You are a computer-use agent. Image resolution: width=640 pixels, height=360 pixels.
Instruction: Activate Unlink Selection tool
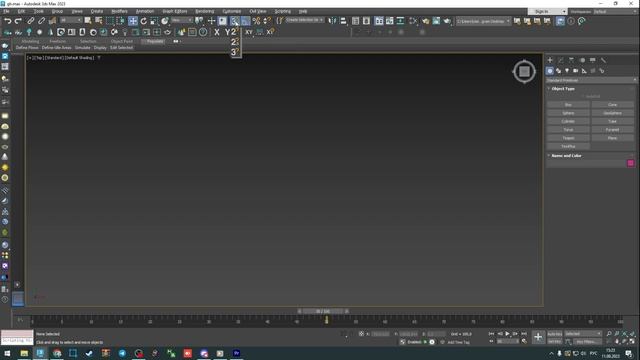[x=41, y=21]
